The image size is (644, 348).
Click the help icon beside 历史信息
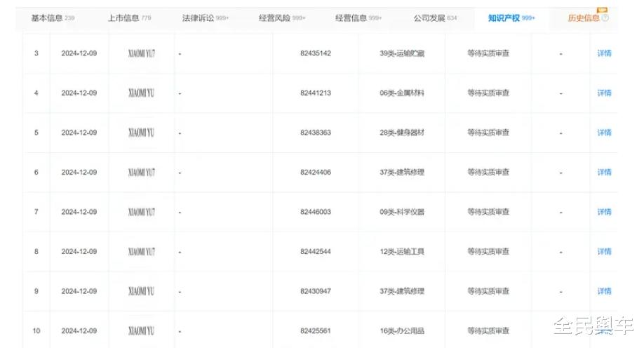coord(605,18)
